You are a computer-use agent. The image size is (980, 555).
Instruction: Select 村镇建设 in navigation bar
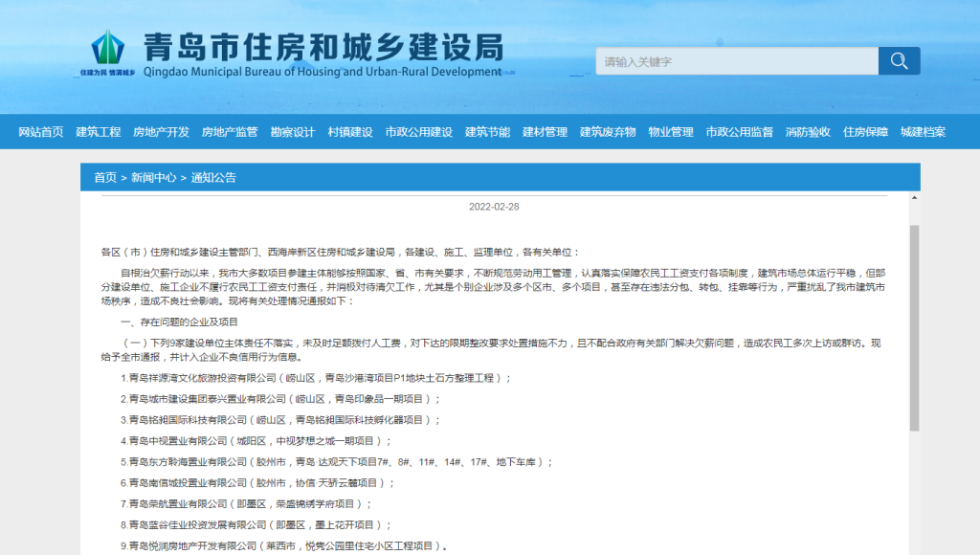point(350,132)
